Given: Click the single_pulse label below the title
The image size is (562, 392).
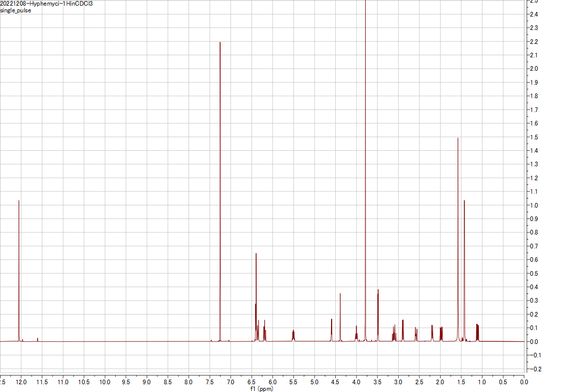Looking at the screenshot, I should 16,10.
